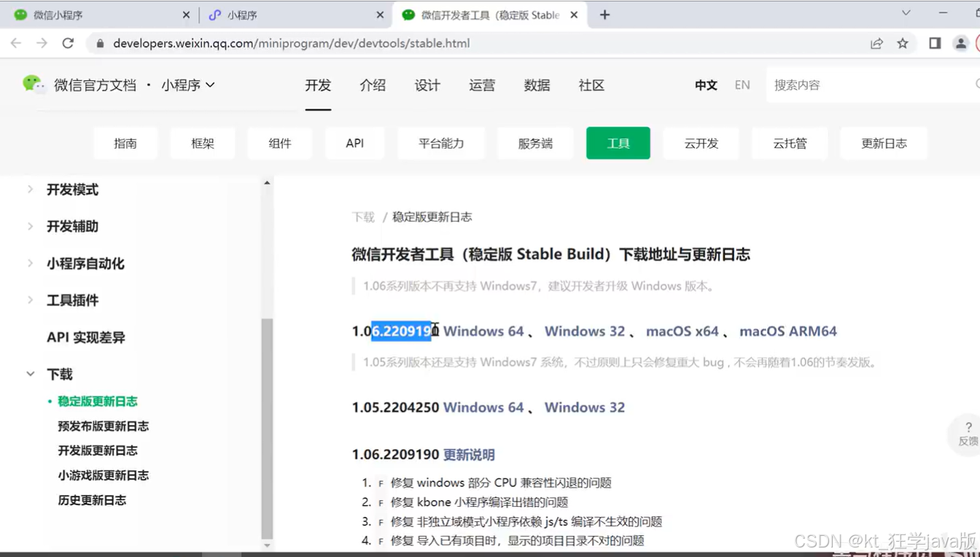Viewport: 980px width, 557px height.
Task: Select the 设计 navigation item
Action: (427, 85)
